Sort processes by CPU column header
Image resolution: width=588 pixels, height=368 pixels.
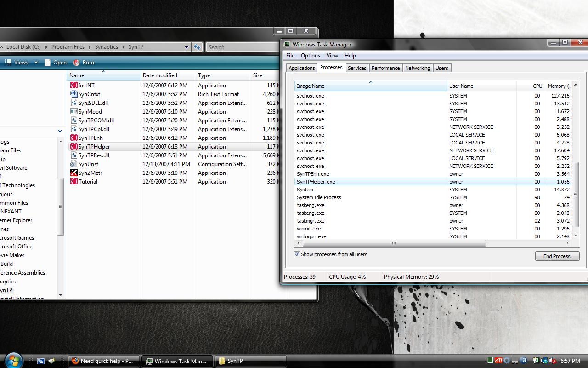(531, 86)
